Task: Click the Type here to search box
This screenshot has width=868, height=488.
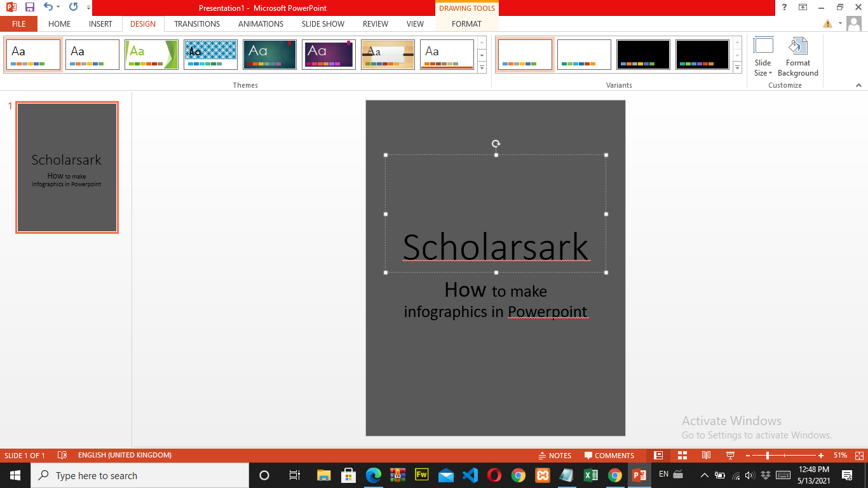Action: (x=140, y=475)
